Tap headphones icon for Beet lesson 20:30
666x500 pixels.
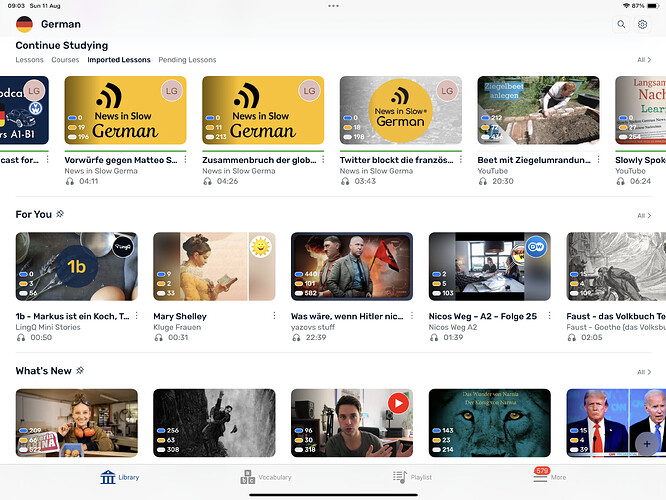tap(483, 181)
